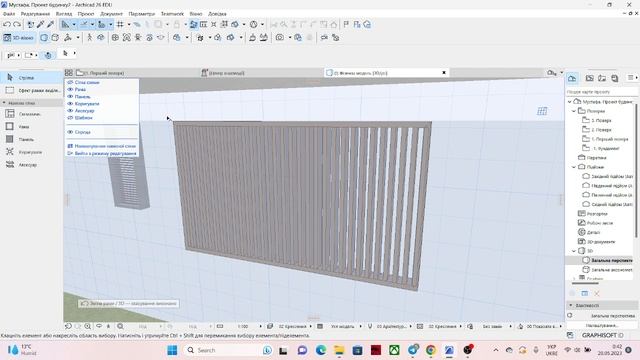This screenshot has width=640, height=360.
Task: Click the Redo arrow icon
Action: coord(17,24)
